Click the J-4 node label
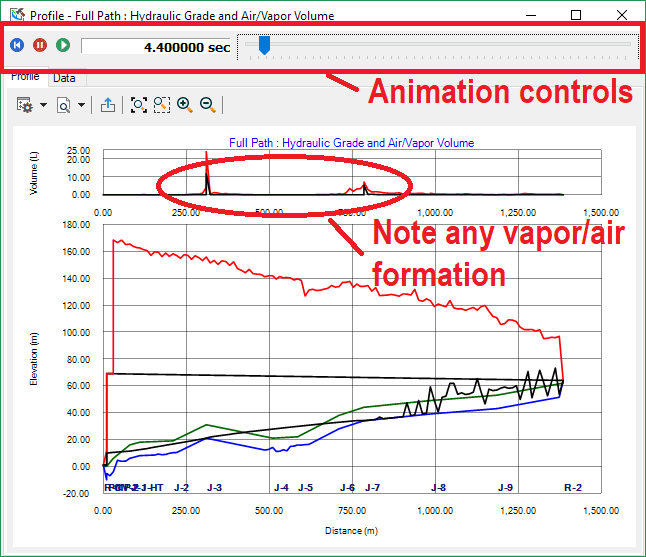Image resolution: width=646 pixels, height=557 pixels. pyautogui.click(x=281, y=488)
